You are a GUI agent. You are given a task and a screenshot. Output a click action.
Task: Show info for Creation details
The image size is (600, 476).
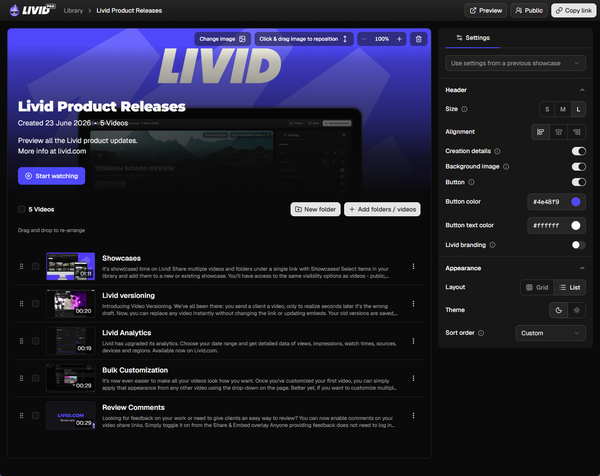[x=497, y=151]
